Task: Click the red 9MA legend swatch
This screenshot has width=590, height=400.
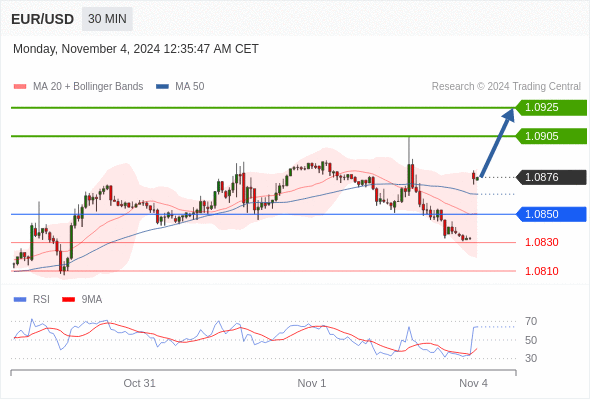Action: (x=68, y=300)
